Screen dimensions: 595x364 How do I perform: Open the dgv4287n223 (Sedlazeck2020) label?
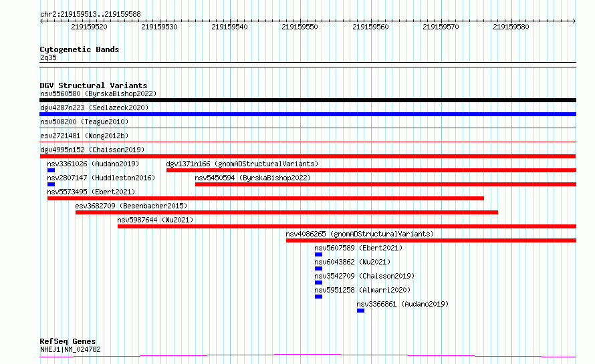point(94,108)
